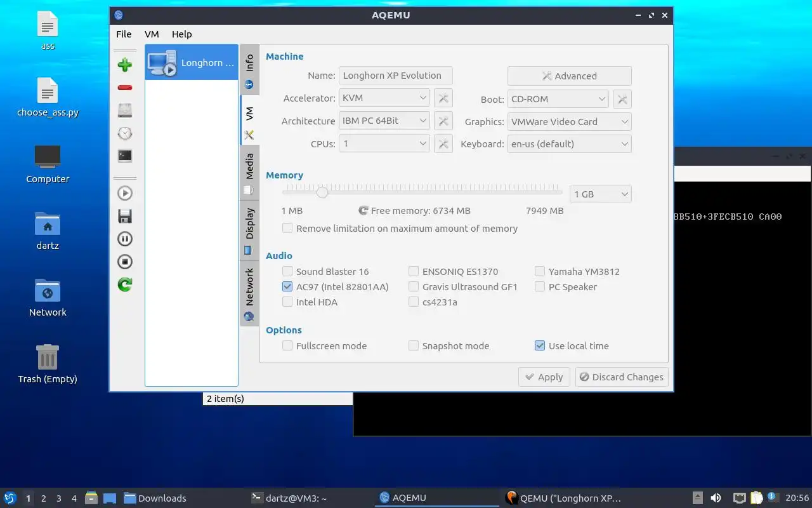
Task: Open CPUs settings wrench icon
Action: (x=443, y=144)
